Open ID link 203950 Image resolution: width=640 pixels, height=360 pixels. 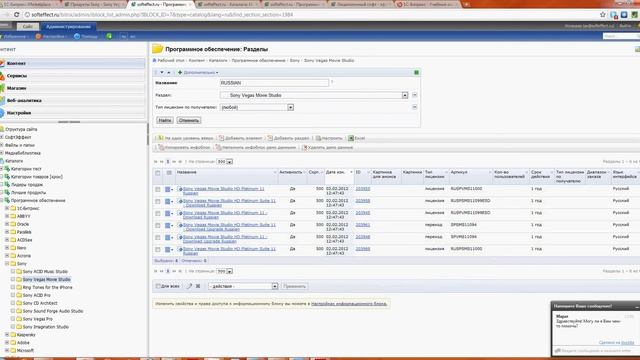362,189
